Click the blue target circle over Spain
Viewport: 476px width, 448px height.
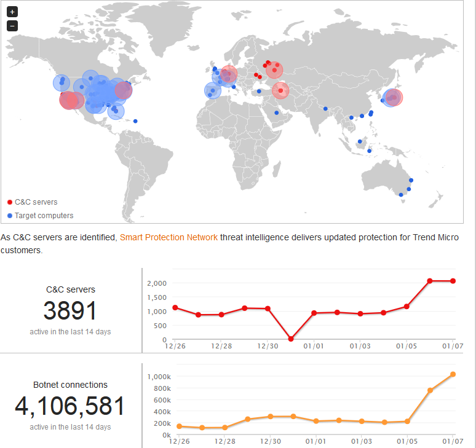pyautogui.click(x=213, y=91)
